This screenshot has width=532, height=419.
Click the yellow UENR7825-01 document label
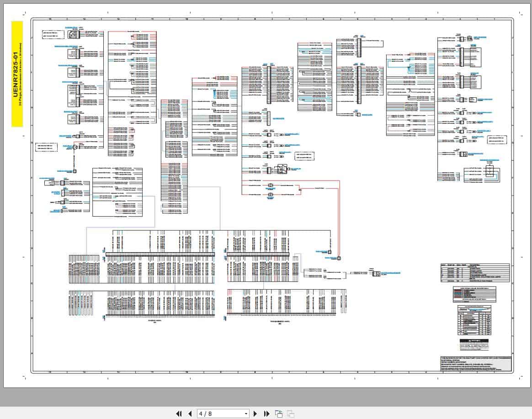[x=17, y=74]
